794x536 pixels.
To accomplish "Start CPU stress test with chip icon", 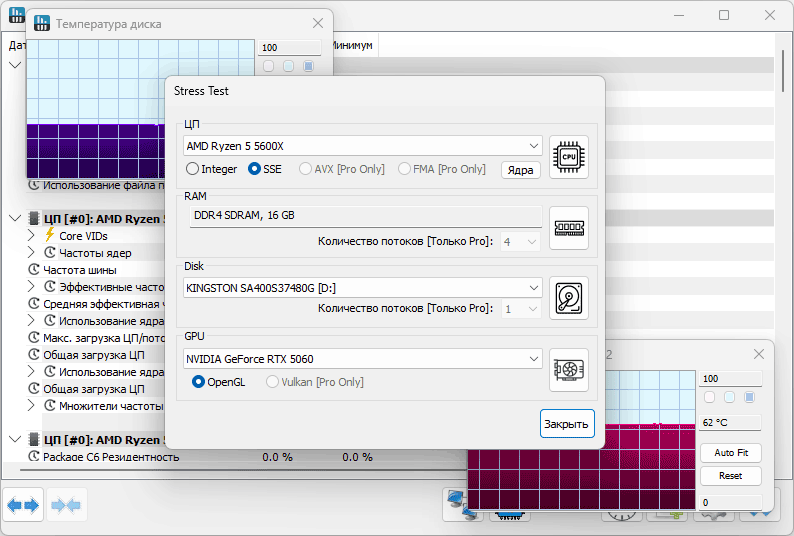I will (x=569, y=158).
